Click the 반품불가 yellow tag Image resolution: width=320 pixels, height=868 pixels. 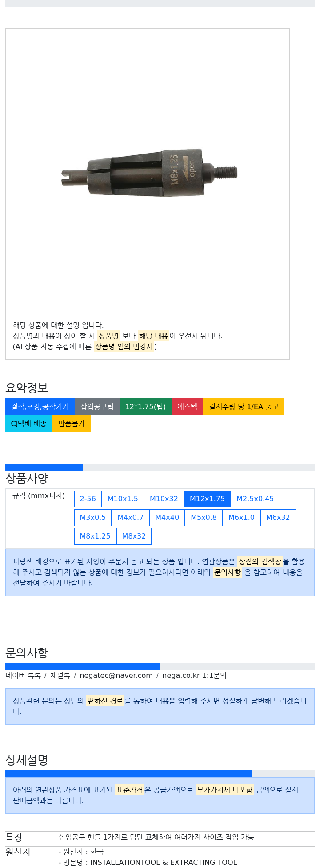click(x=72, y=424)
